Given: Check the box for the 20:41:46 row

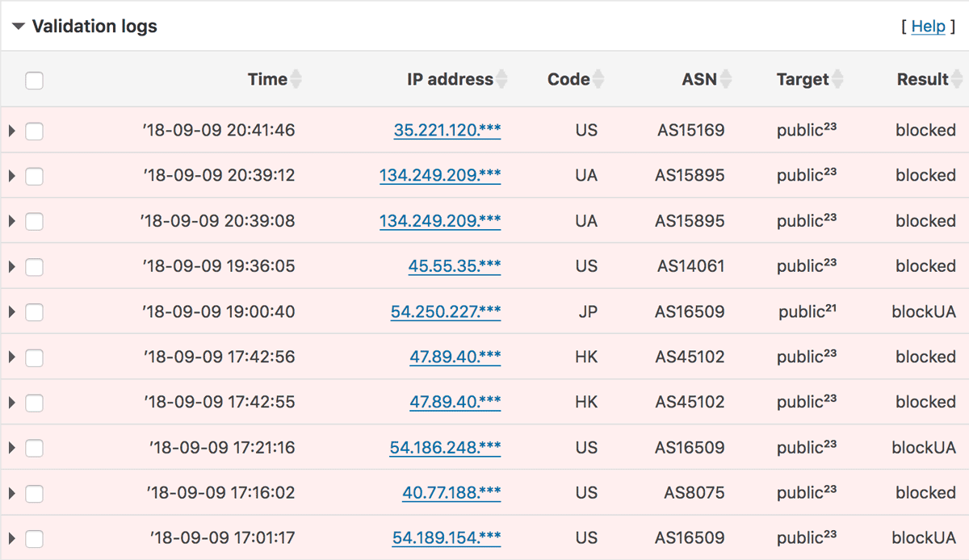Looking at the screenshot, I should (x=34, y=131).
